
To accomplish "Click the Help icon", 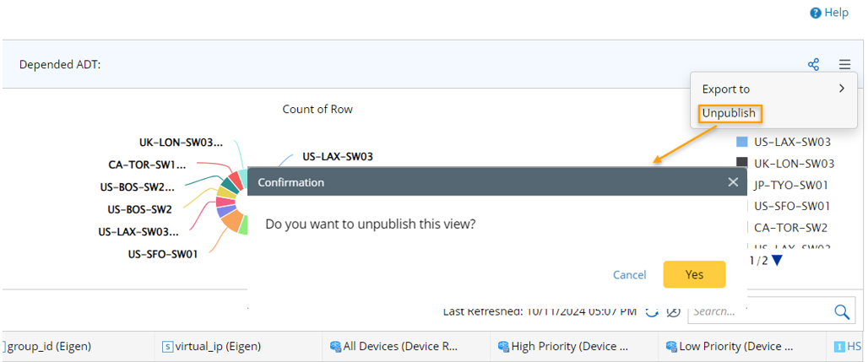I will tap(816, 13).
